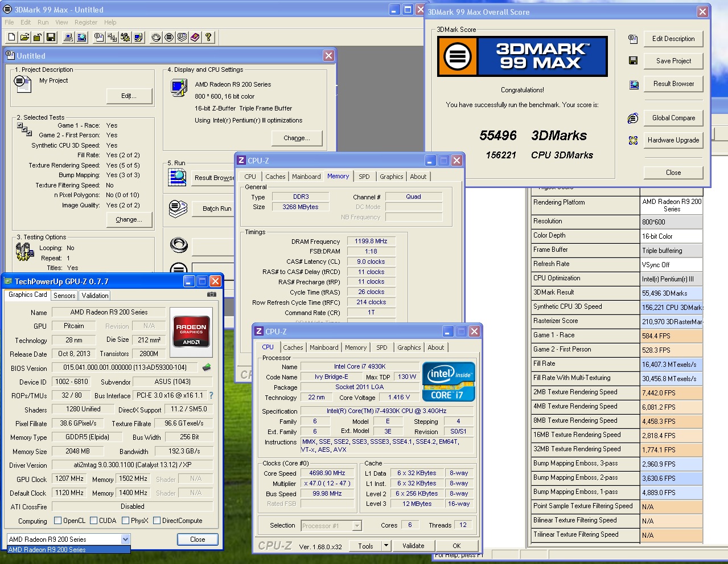Click the Radeon Graphics logo in GPU-Z
Screen dimensions: 728x564
tap(191, 331)
